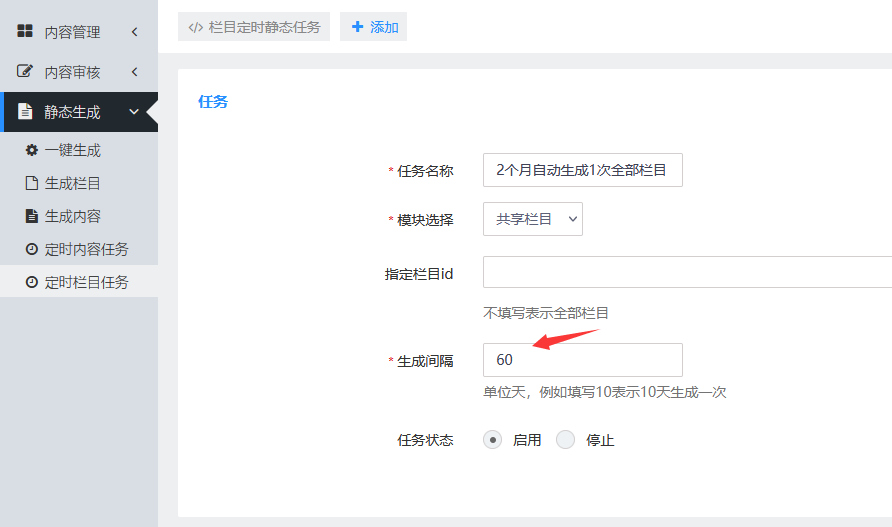Click the clock icon beside 定时栏目任务
Image resolution: width=892 pixels, height=527 pixels.
click(x=32, y=282)
